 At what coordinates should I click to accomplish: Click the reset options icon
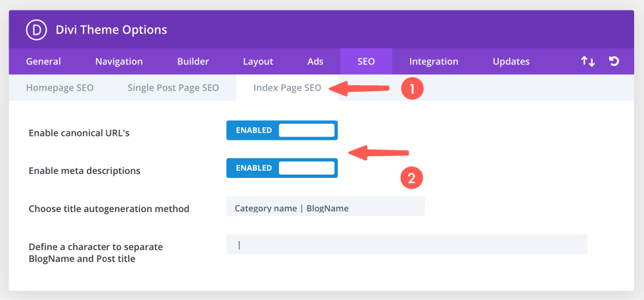pyautogui.click(x=614, y=62)
